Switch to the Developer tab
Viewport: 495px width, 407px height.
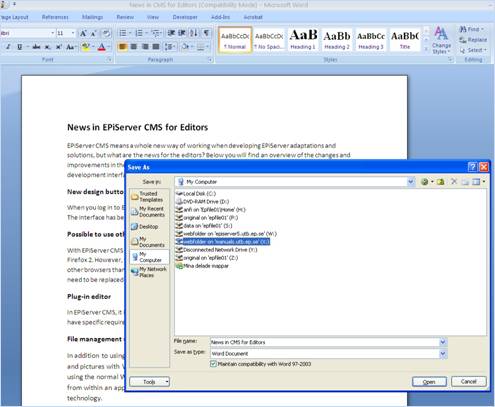click(x=185, y=17)
